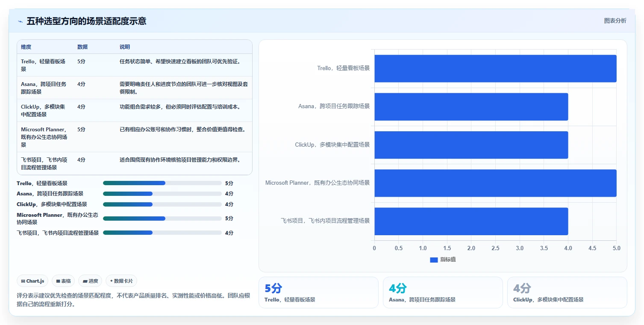
Task: Click the x-axis tick label 5.0
Action: (x=616, y=248)
